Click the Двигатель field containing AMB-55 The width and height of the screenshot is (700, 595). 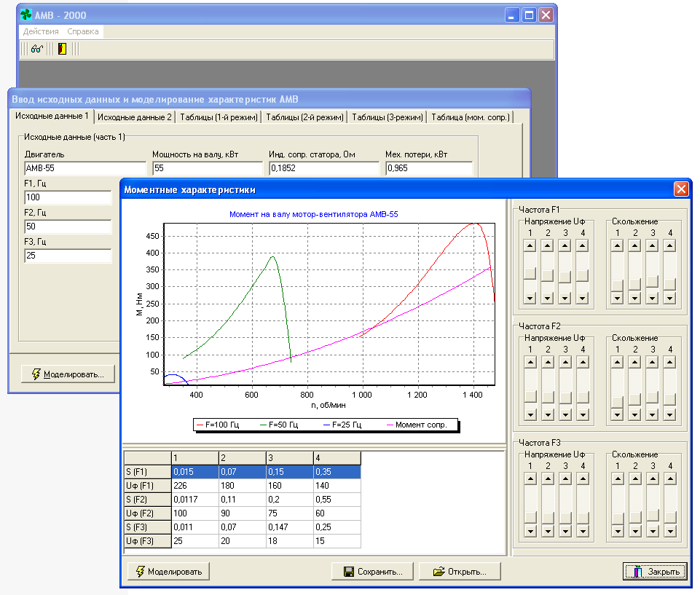click(x=84, y=168)
